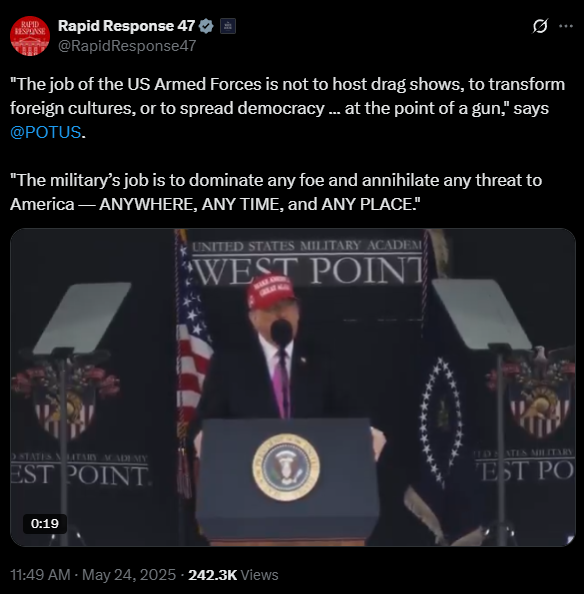Follow the @POTUS mention link

coord(45,132)
